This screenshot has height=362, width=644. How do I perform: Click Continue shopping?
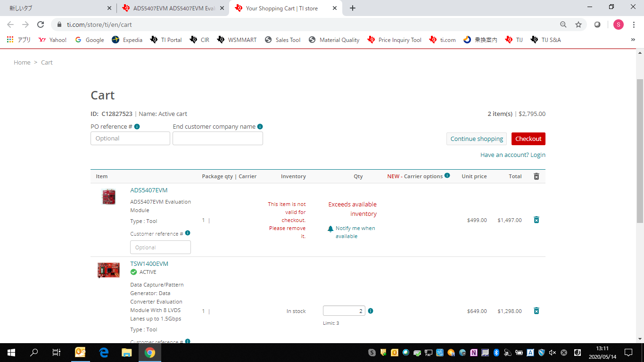[477, 139]
